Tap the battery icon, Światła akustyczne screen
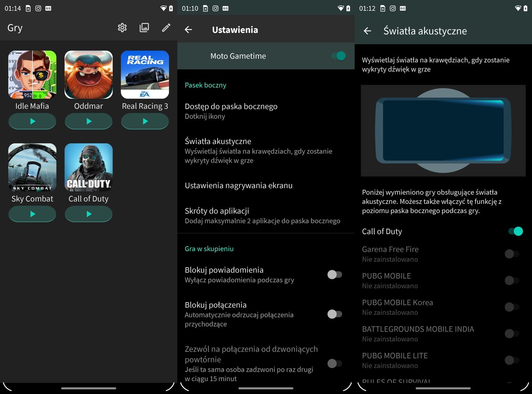Viewport: 532px width, 394px height. coord(526,9)
